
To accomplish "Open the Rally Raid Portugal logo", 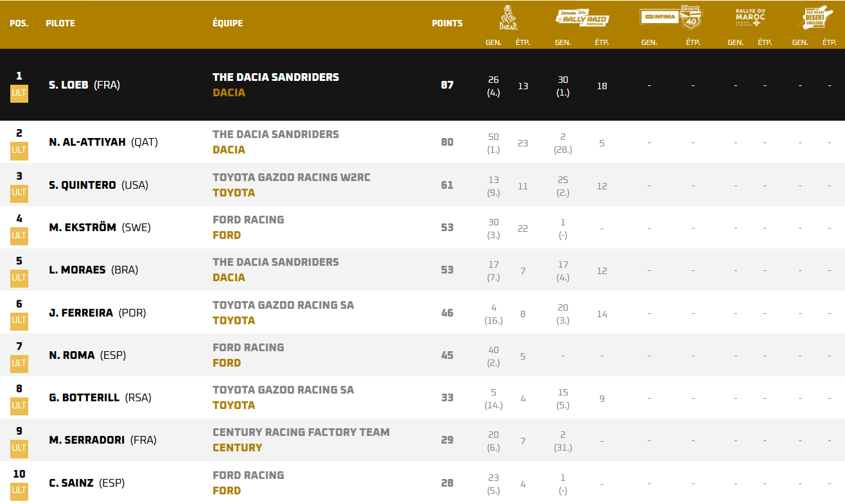I will pyautogui.click(x=582, y=18).
